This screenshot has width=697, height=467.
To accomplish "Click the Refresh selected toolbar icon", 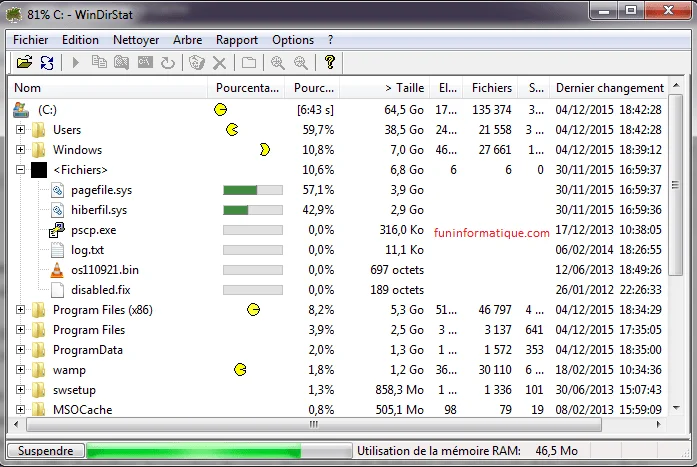I will (x=168, y=63).
